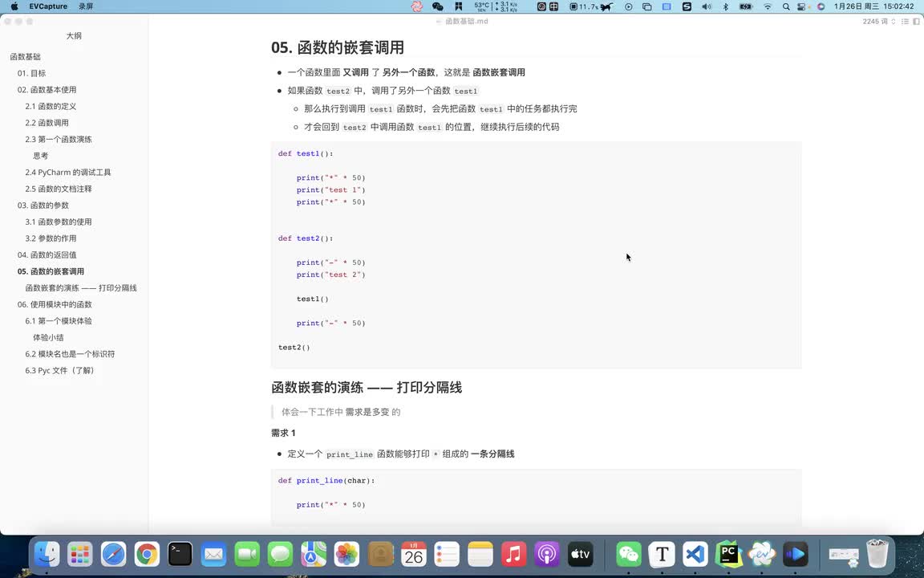
Task: Open the Apple menu
Action: tap(14, 6)
